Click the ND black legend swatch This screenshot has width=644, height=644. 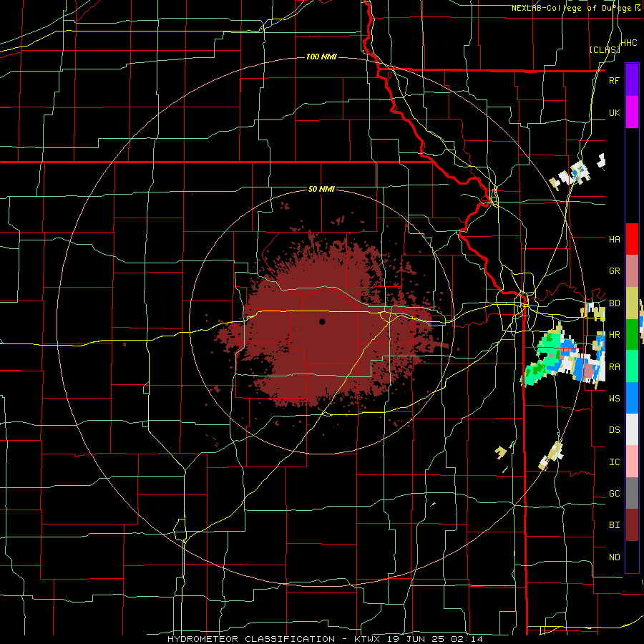[x=632, y=557]
